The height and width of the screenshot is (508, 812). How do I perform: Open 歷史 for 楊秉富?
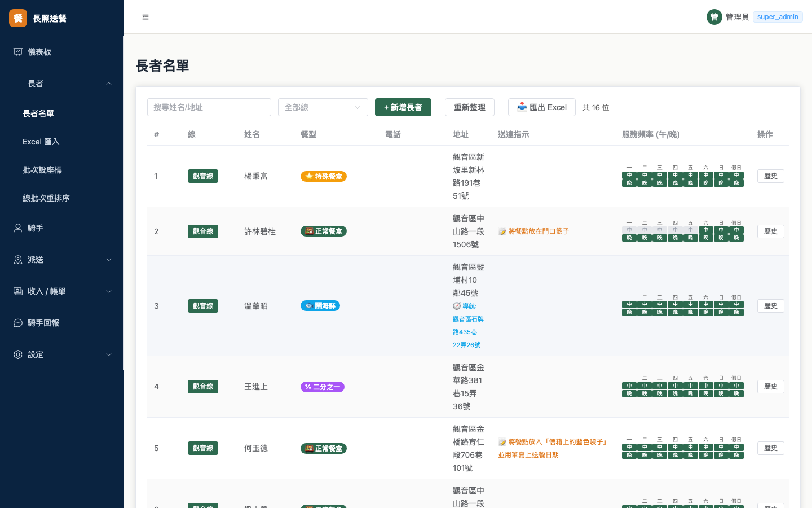click(x=771, y=176)
